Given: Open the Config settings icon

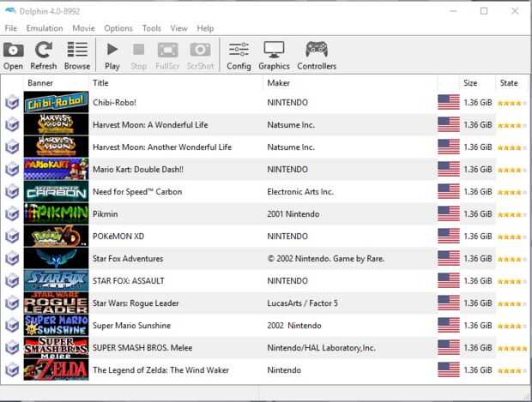Looking at the screenshot, I should (239, 56).
